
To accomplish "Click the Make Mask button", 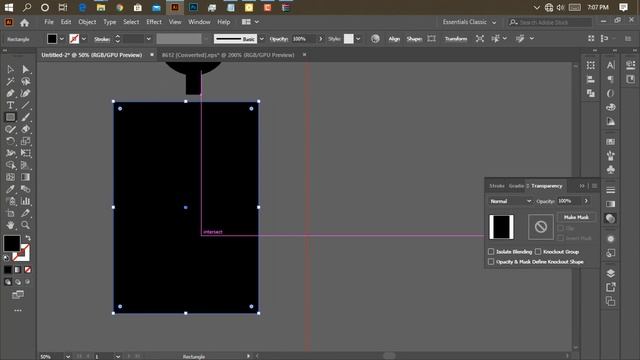I will pos(576,217).
